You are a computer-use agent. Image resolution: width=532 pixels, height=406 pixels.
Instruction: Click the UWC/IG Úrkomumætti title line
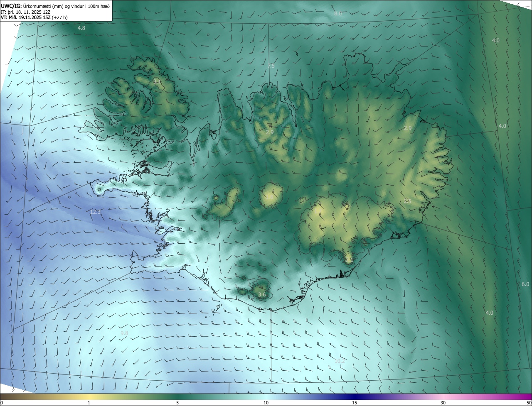(x=55, y=5)
